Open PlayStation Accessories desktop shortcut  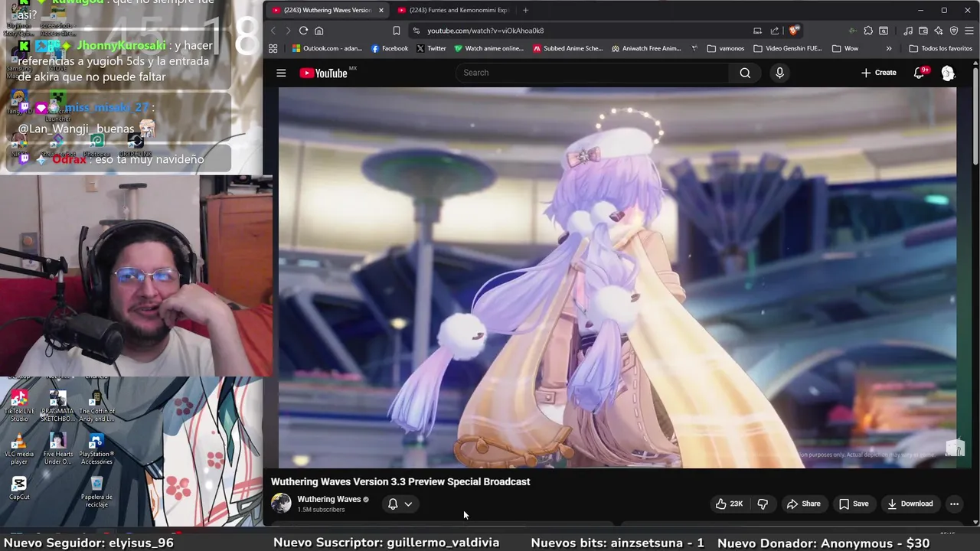pos(96,449)
